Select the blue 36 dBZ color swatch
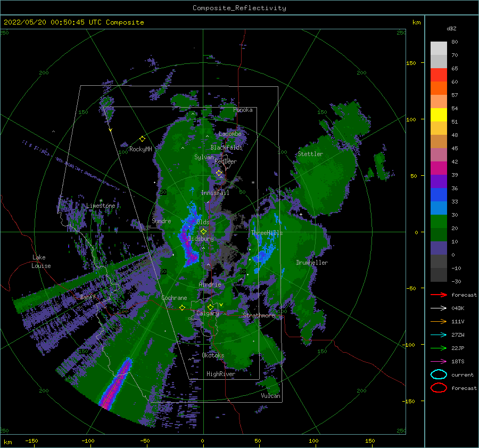The width and height of the screenshot is (479, 448). [x=439, y=195]
